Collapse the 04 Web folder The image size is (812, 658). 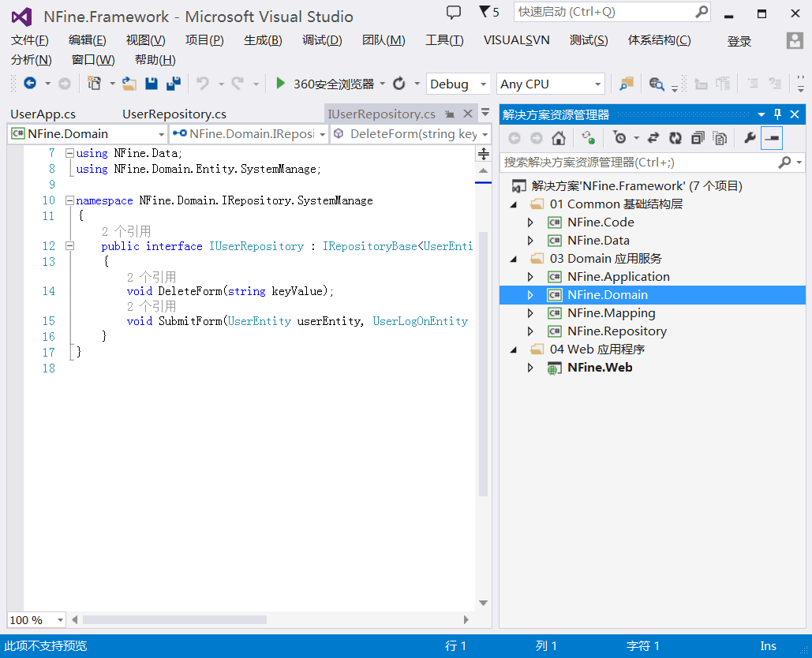click(514, 350)
